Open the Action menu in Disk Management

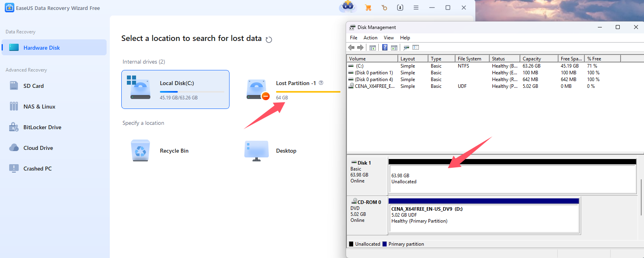point(370,38)
